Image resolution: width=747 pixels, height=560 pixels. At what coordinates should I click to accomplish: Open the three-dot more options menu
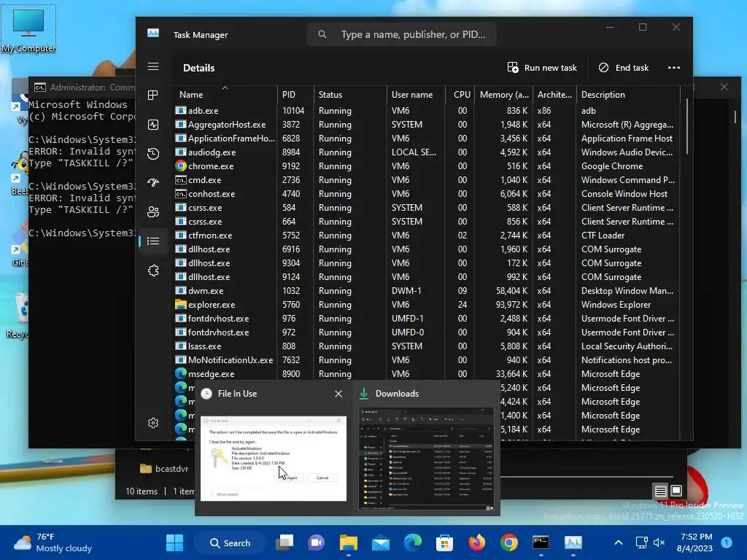[673, 68]
